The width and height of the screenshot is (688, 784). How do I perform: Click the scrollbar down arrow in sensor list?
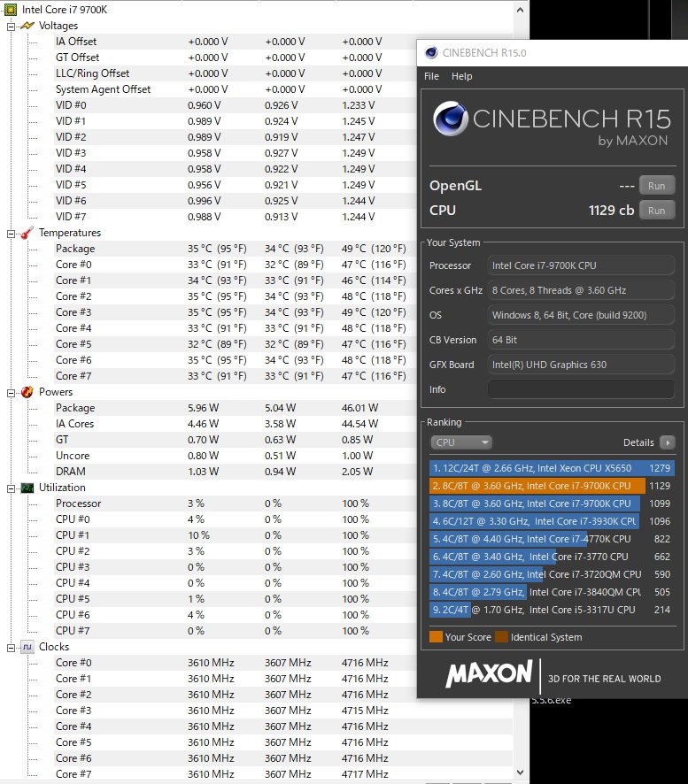521,772
